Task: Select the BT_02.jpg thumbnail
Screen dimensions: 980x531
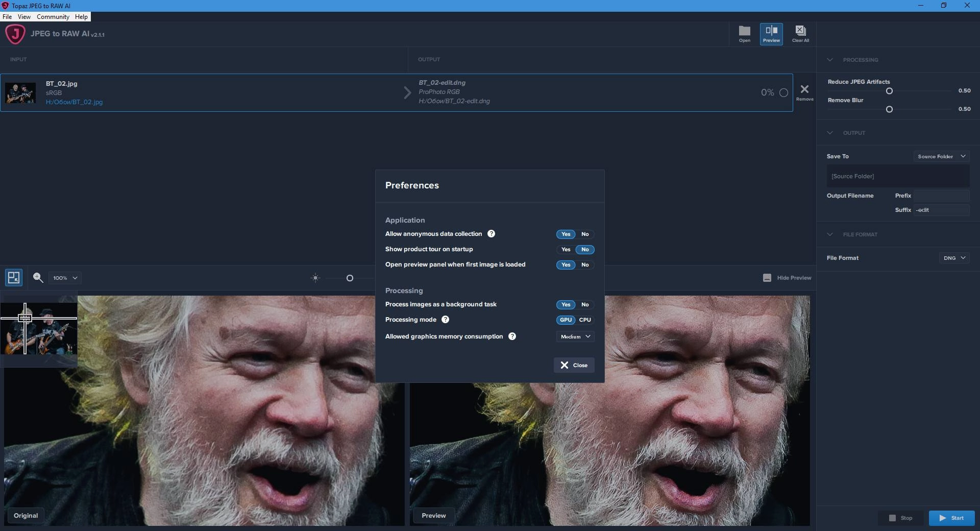Action: pos(20,93)
